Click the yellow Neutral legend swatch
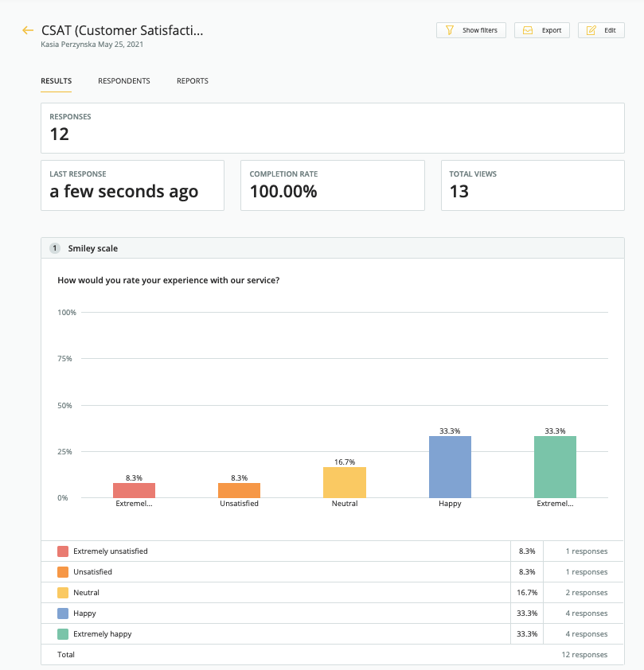644x670 pixels. point(63,593)
